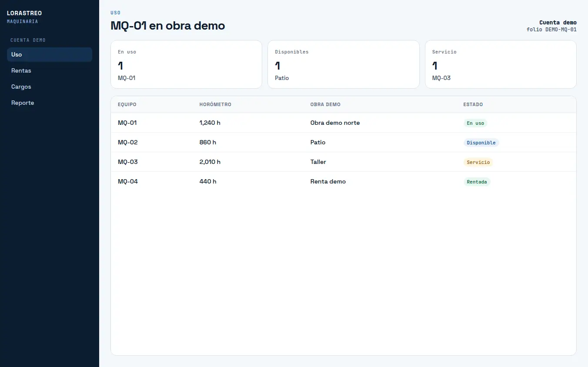Click the 1,240 h hour meter value
Screen dimensions: 588x367
coord(210,123)
